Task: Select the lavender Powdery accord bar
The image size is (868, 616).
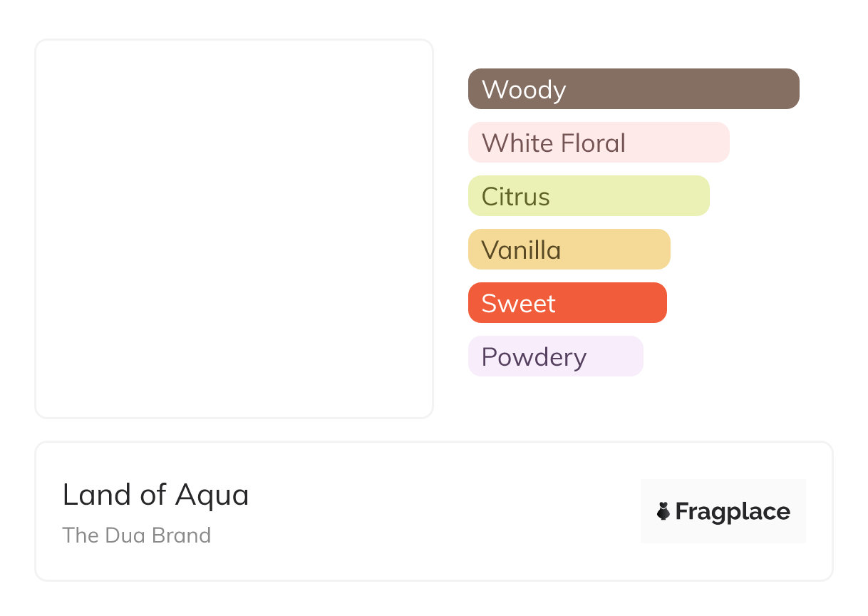Action: click(x=614, y=356)
